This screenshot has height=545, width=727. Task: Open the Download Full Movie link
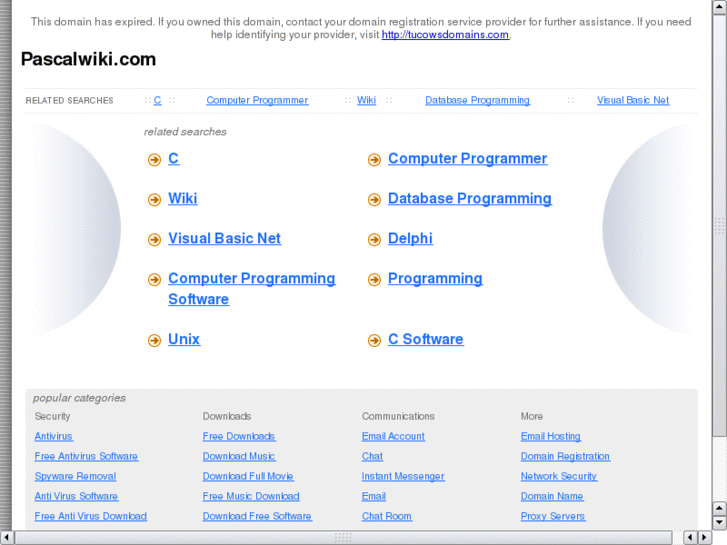248,477
